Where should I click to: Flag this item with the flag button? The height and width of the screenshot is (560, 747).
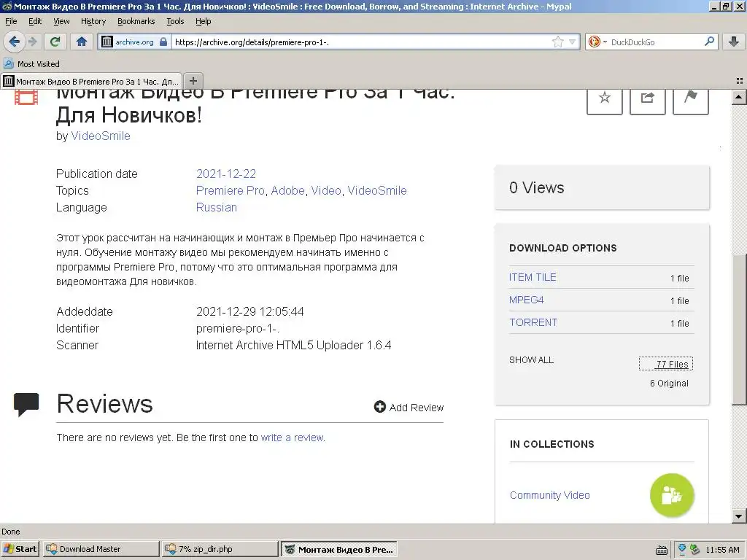690,100
